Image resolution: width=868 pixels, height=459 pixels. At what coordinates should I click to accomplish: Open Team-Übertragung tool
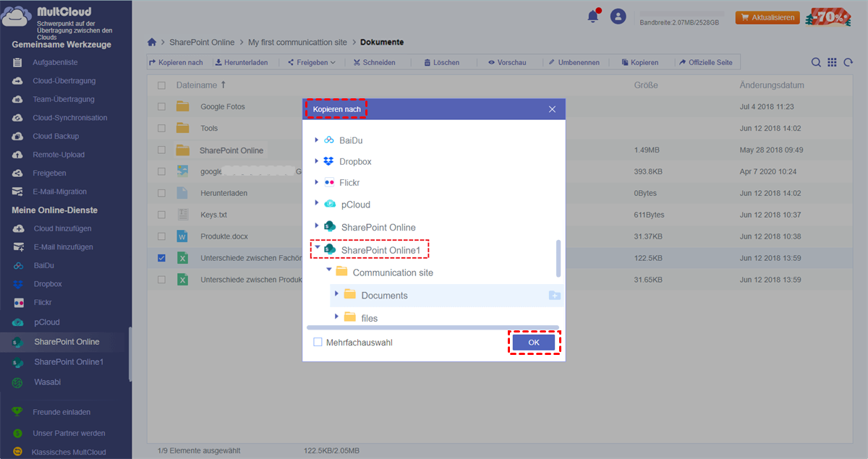[x=63, y=99]
